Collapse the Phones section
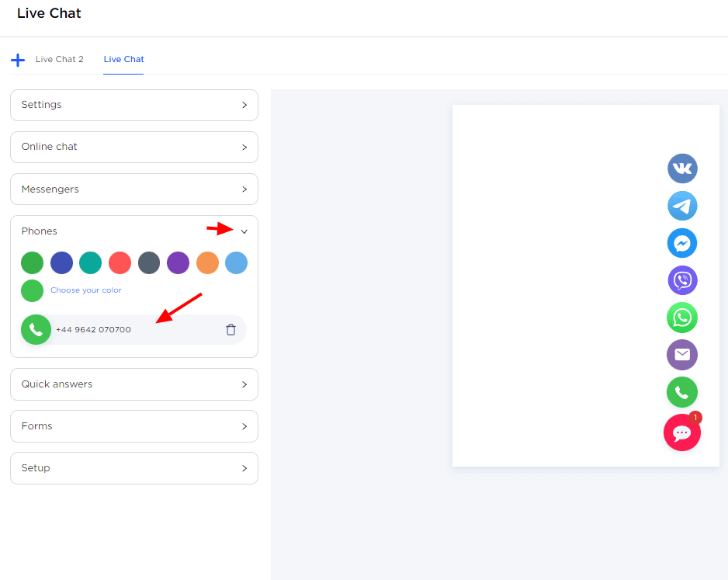 pos(244,231)
